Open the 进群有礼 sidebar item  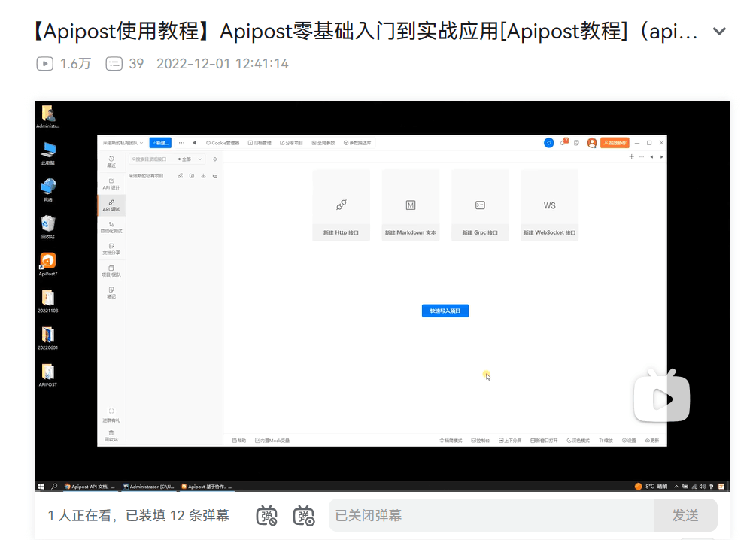click(111, 415)
